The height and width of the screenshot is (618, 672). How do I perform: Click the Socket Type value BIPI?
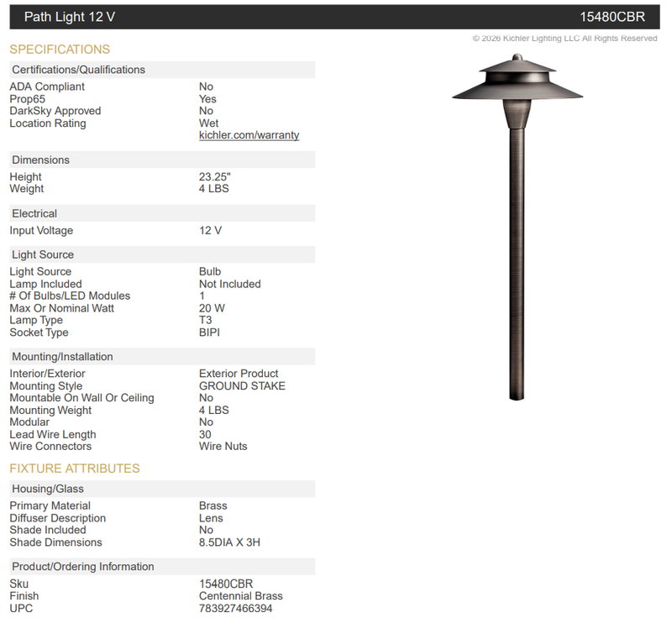[209, 333]
